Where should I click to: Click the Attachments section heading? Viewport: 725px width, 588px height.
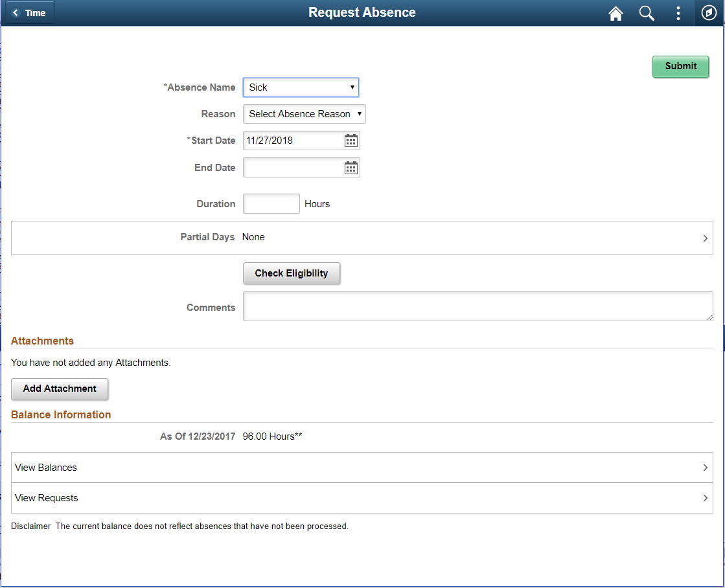[x=43, y=341]
